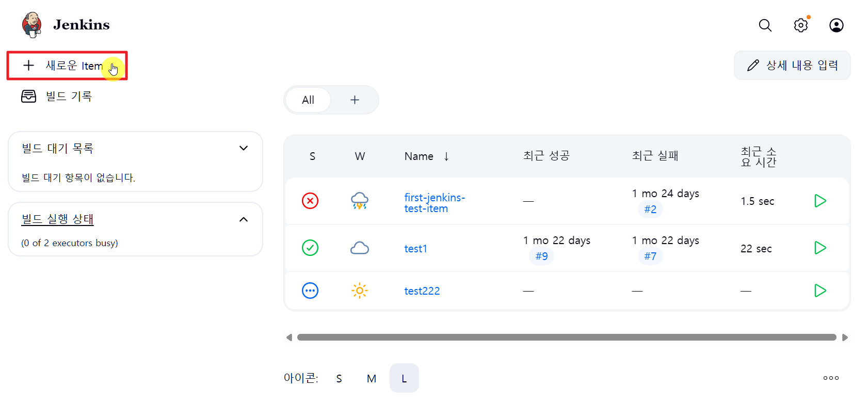Trigger build of test222 job
This screenshot has height=418, width=868.
click(x=820, y=291)
